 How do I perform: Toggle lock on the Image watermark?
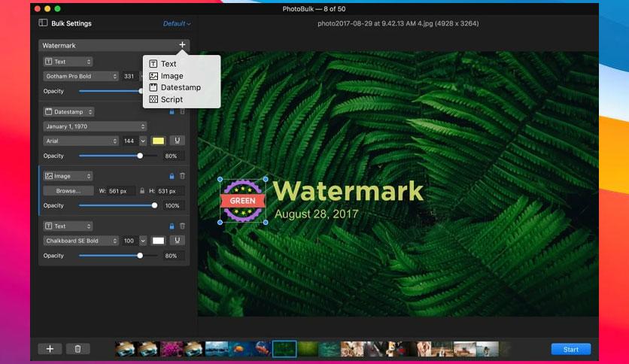(x=172, y=176)
